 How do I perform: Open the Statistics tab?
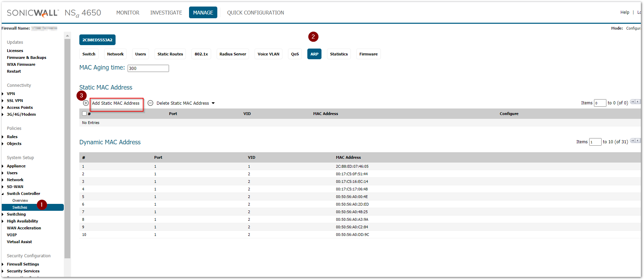click(339, 54)
